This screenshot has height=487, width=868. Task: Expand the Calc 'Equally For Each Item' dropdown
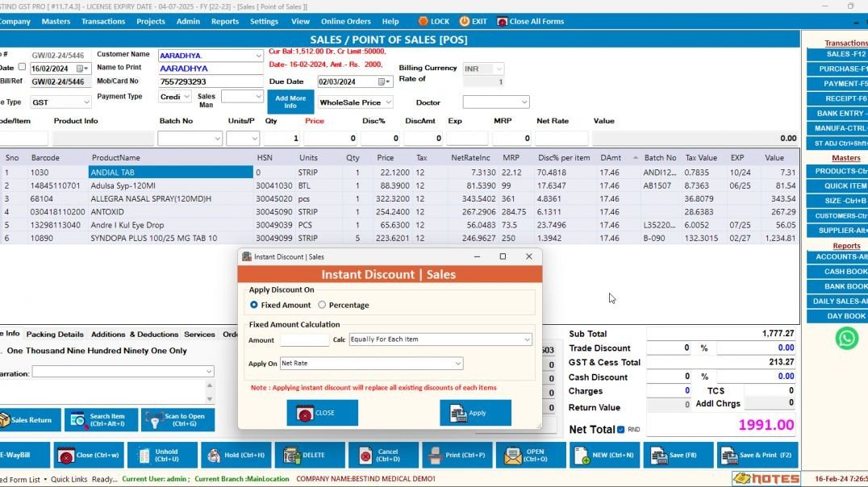click(527, 339)
